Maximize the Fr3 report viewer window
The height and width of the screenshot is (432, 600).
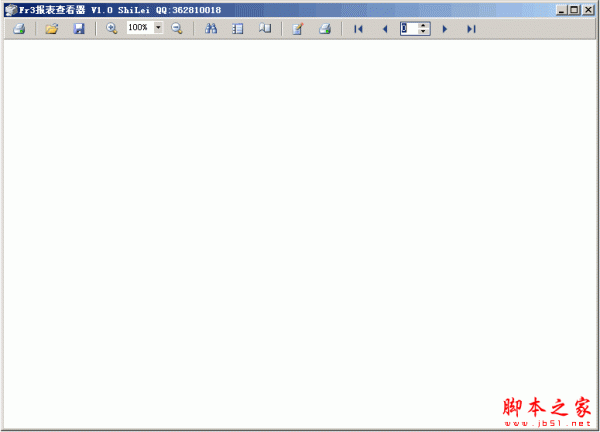coord(574,10)
